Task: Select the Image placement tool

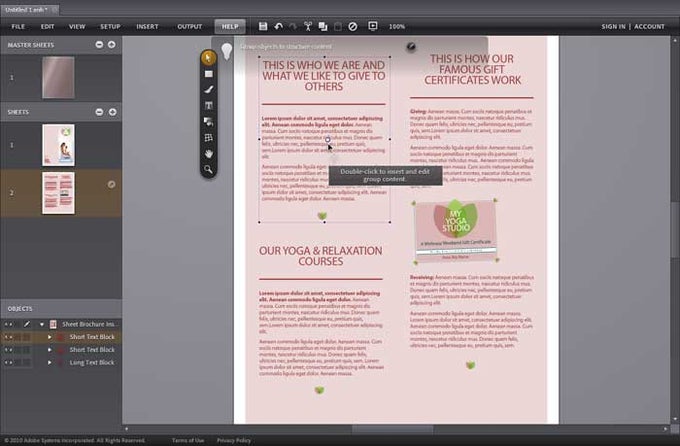Action: pos(209,121)
